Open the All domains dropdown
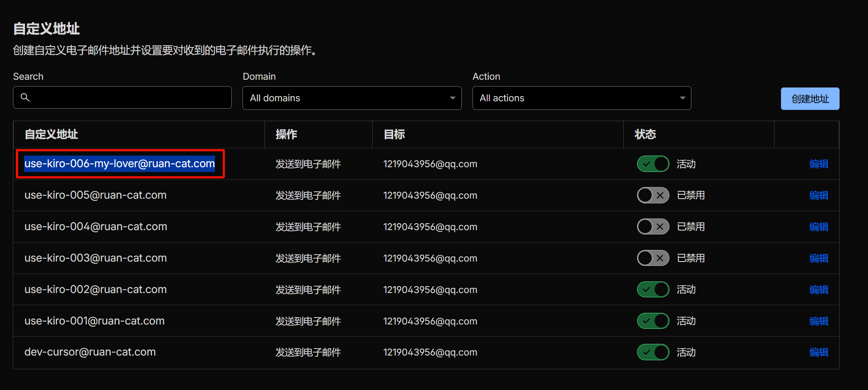Viewport: 868px width, 390px height. click(x=352, y=98)
